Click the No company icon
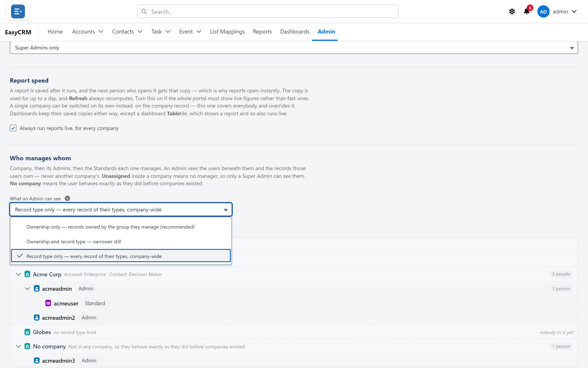 pos(27,347)
